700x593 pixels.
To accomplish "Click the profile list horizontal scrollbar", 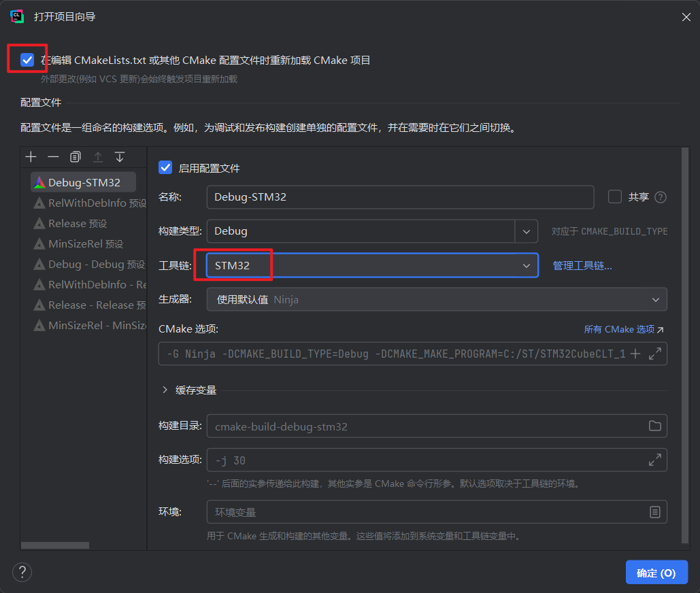I will click(55, 545).
